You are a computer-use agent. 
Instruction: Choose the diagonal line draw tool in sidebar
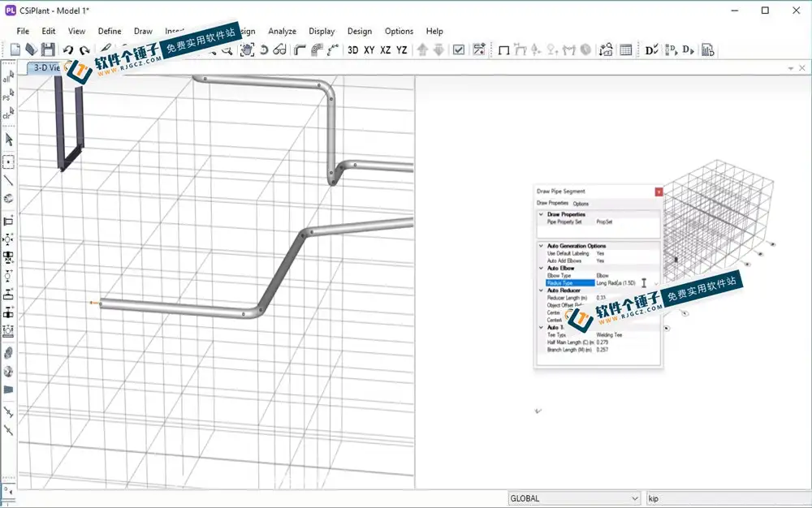(x=8, y=180)
